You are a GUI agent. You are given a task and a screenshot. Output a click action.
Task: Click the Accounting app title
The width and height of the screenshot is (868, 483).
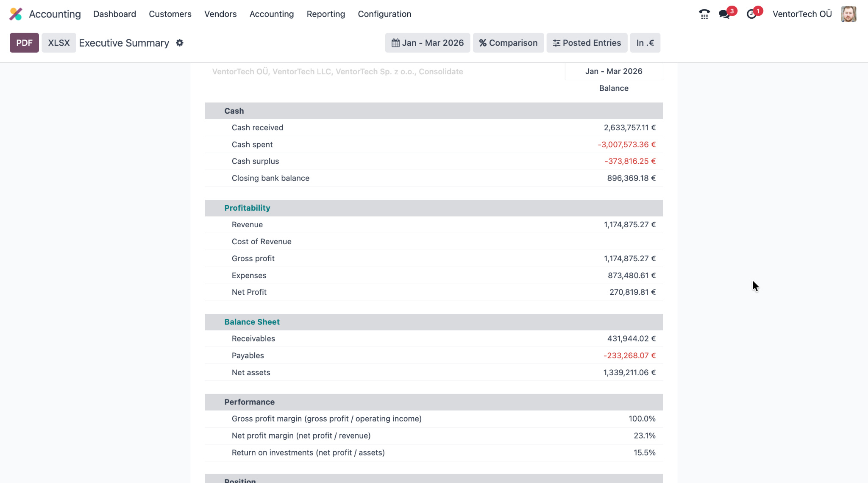tap(55, 14)
